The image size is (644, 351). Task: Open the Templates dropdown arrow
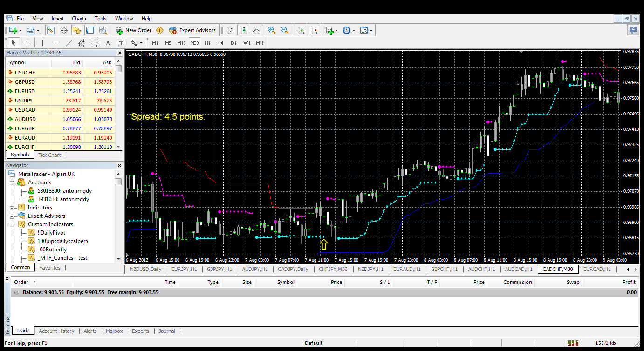click(x=371, y=30)
